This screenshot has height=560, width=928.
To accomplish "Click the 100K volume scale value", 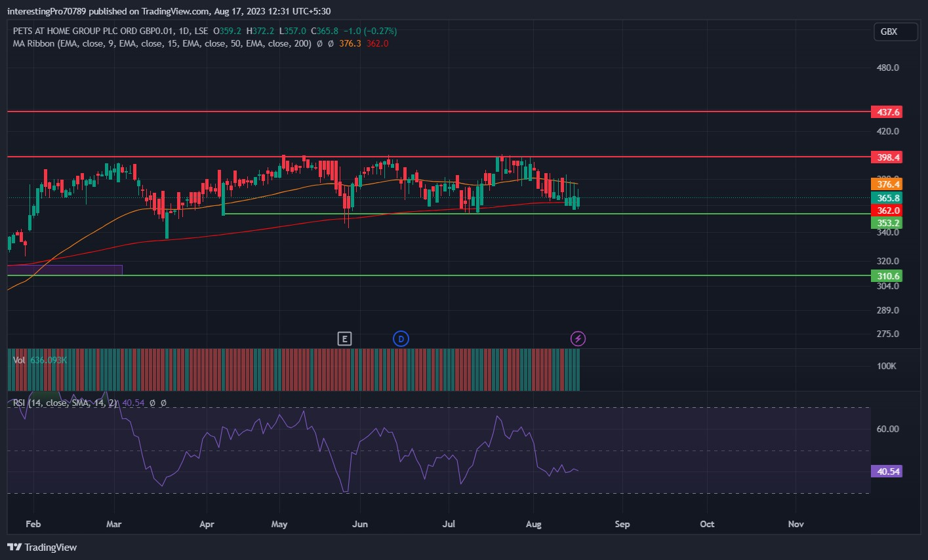I will click(x=887, y=366).
